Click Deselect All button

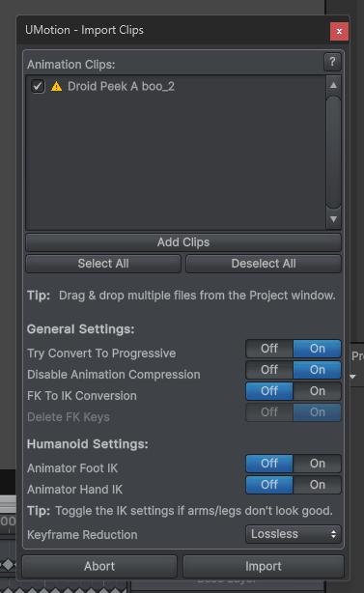[x=264, y=264]
